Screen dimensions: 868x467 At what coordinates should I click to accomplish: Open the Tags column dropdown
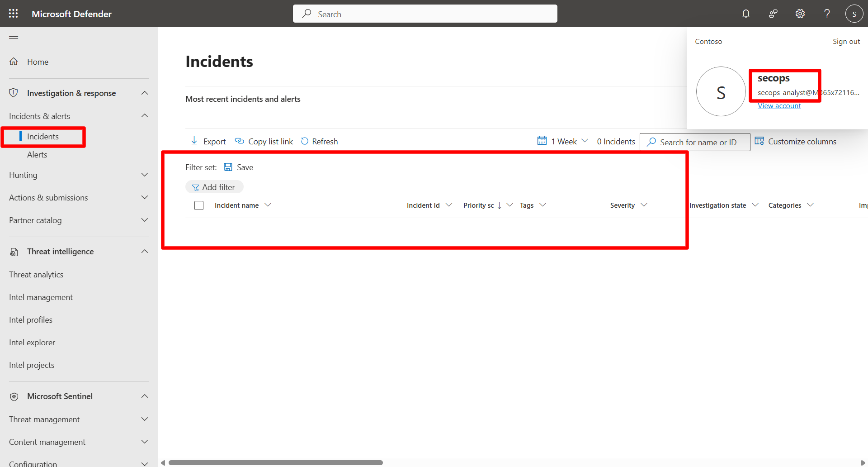pos(543,205)
